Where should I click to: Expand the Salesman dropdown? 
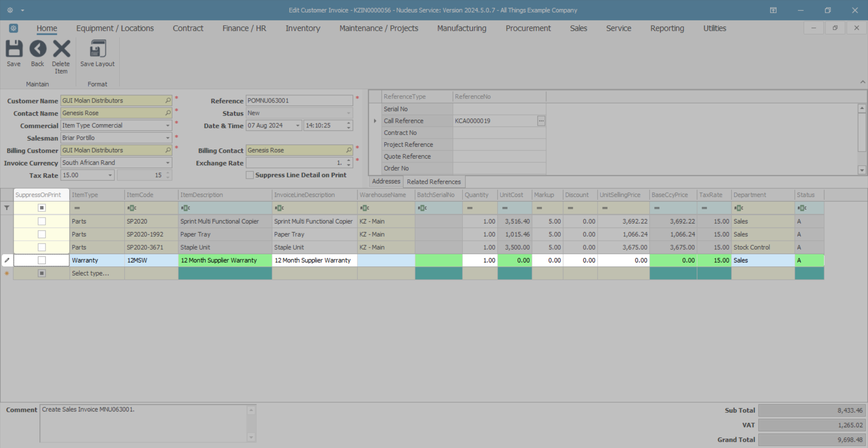(167, 138)
